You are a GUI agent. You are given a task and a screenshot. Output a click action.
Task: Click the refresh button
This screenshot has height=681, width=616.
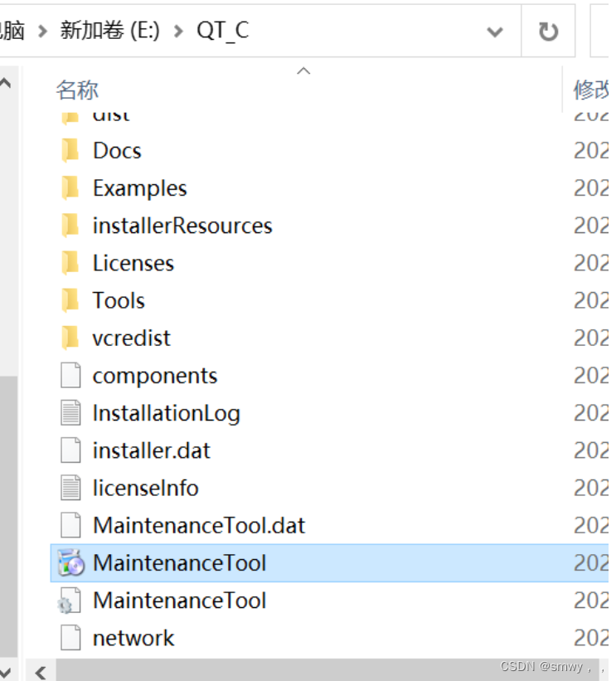coord(549,32)
